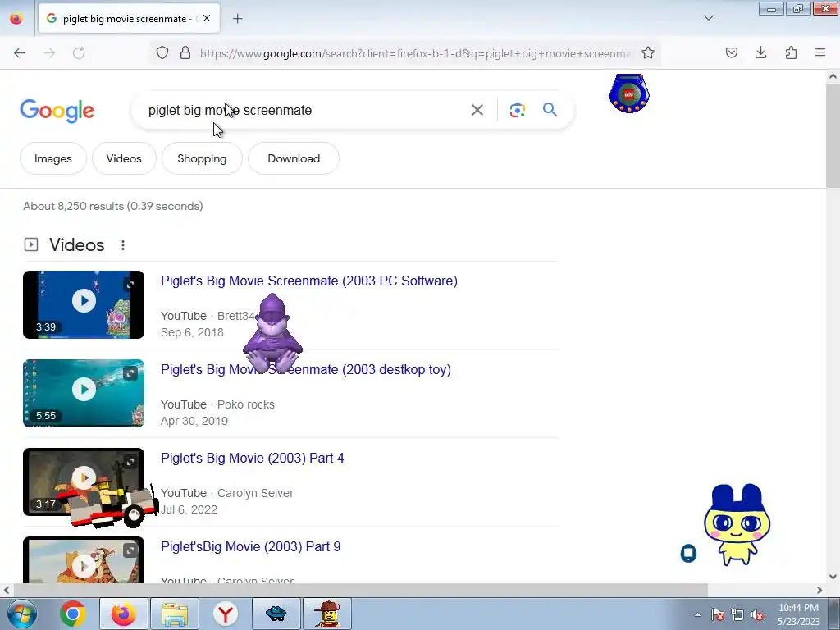Click the horizontal scrollbar thumb
This screenshot has height=630, width=840.
[x=360, y=590]
